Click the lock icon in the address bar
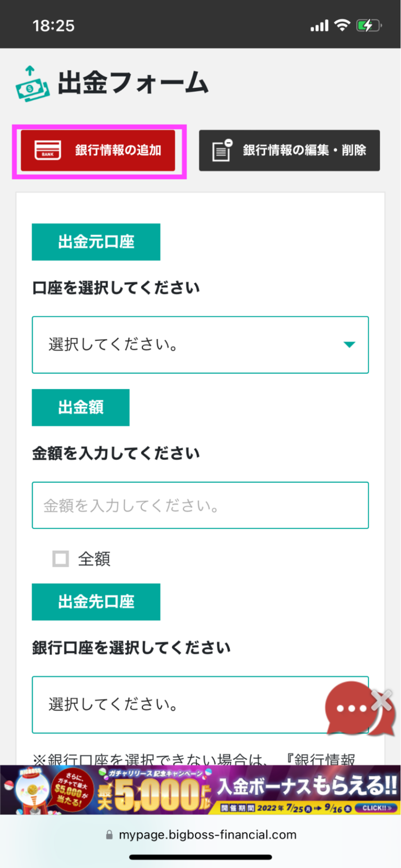This screenshot has width=401, height=868. pos(109,835)
